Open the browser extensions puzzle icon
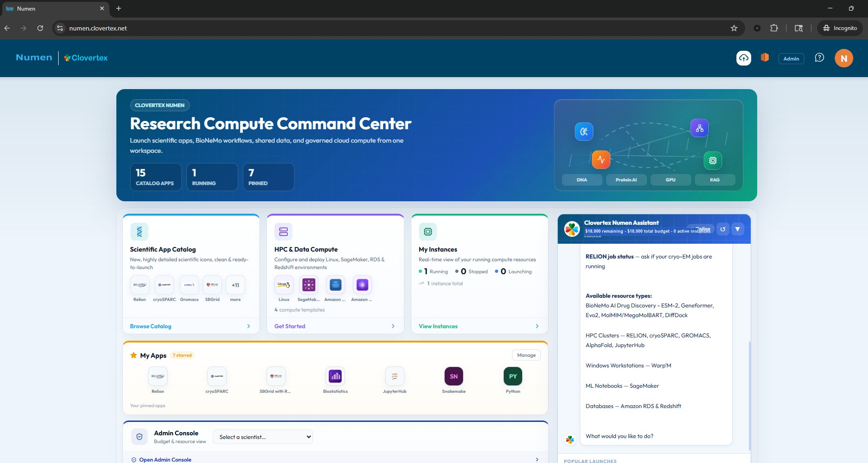This screenshot has width=868, height=463. click(774, 28)
